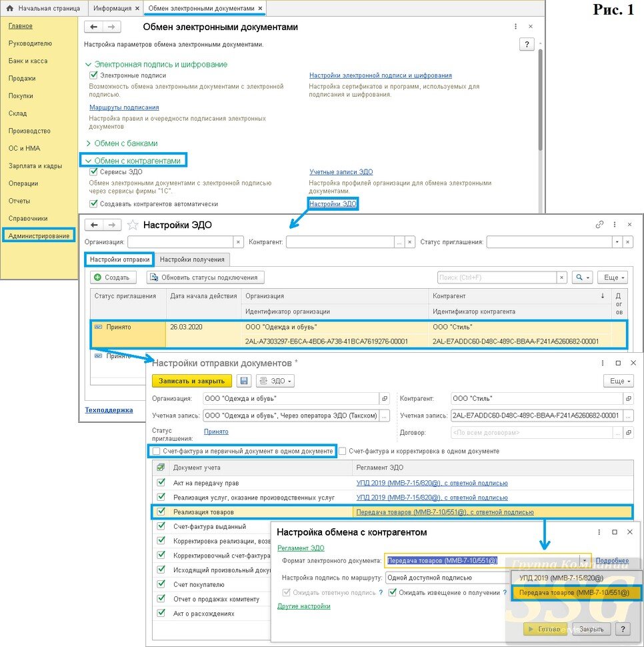644x647 pixels.
Task: Open Настройки ЭДО link
Action: pyautogui.click(x=333, y=203)
